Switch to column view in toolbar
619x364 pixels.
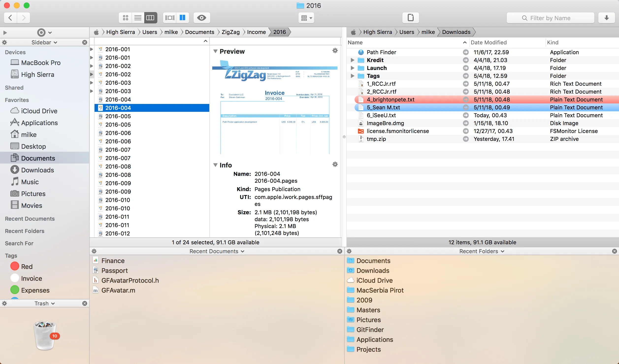150,18
